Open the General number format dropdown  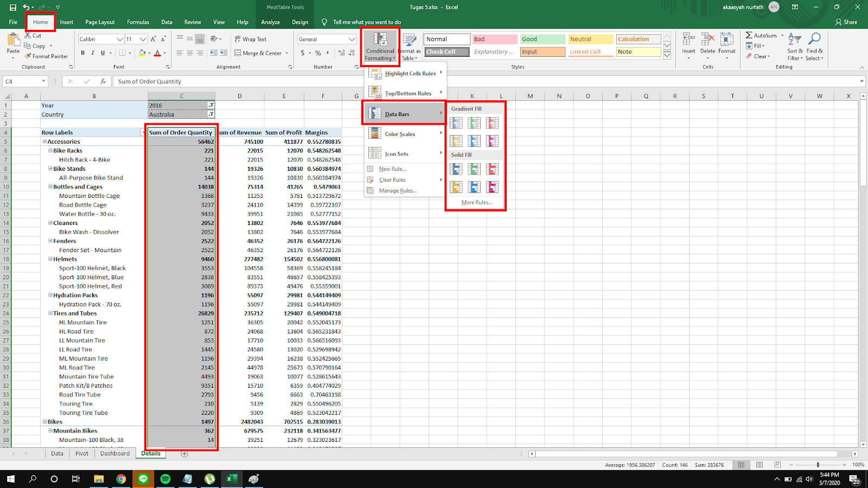pyautogui.click(x=352, y=39)
